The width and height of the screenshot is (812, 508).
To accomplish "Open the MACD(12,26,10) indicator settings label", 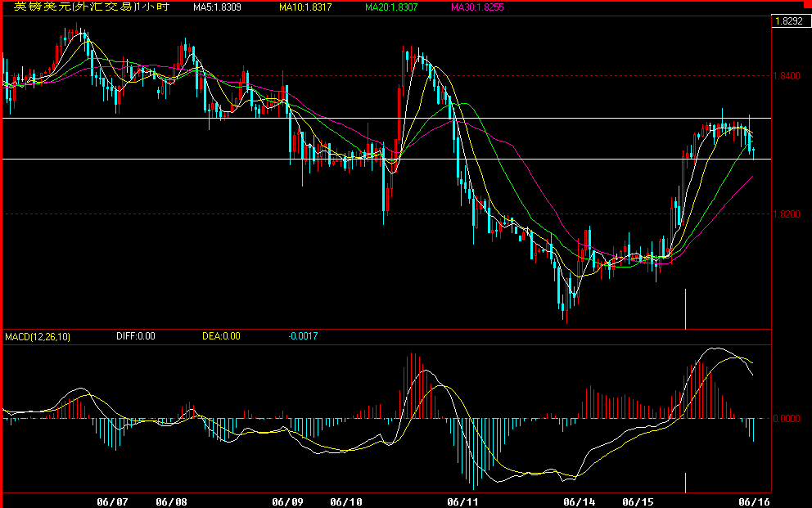I will point(38,336).
